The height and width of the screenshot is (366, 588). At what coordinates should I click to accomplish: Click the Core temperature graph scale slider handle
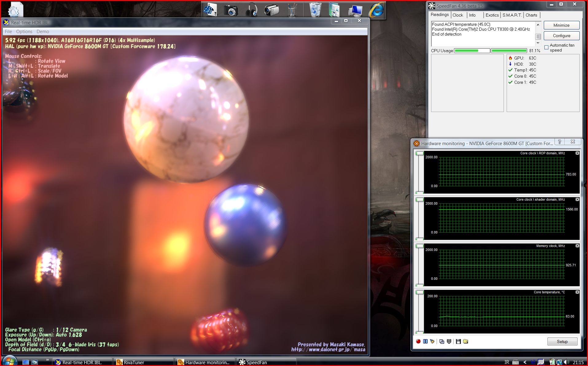pos(419,292)
